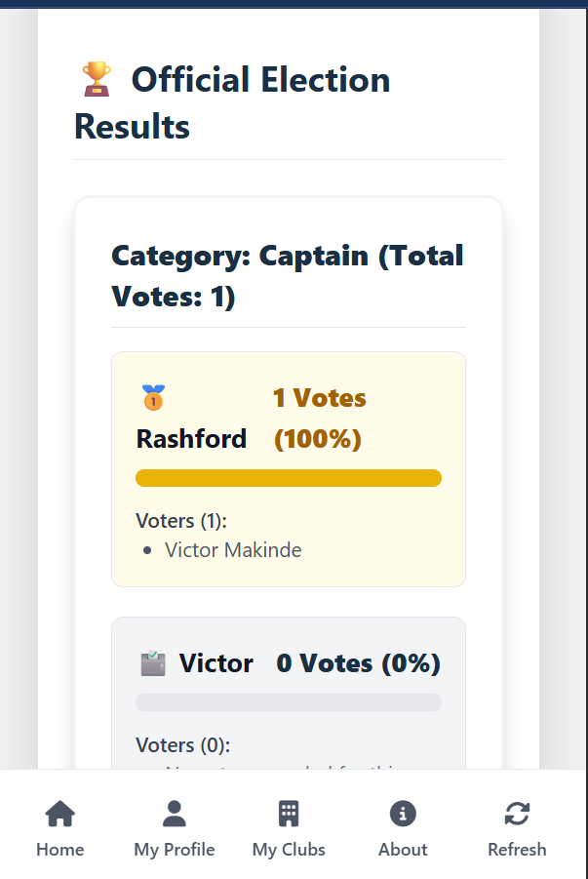Select voter Victor Makinde in the list
This screenshot has width=588, height=879.
[233, 550]
